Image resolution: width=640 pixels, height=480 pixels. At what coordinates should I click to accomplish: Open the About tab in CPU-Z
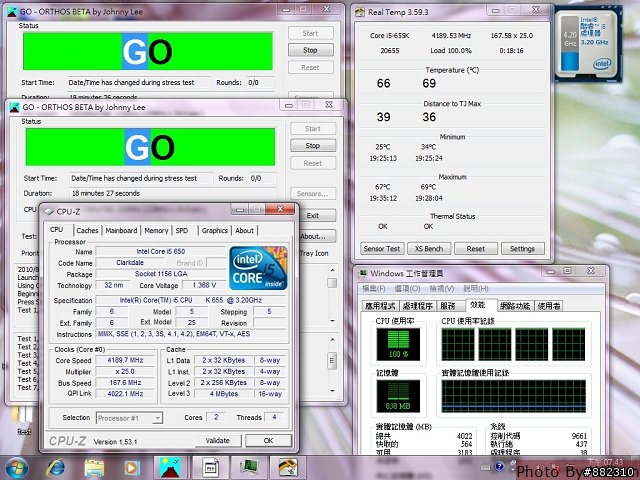pos(244,230)
